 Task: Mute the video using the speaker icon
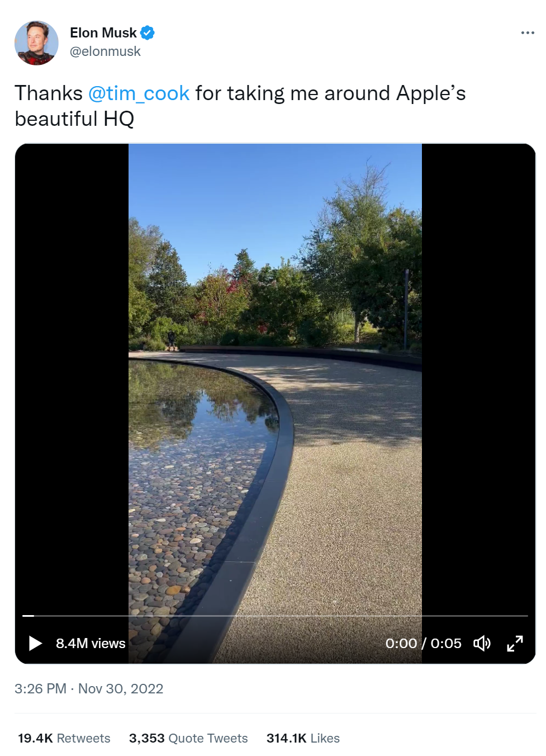click(x=482, y=643)
